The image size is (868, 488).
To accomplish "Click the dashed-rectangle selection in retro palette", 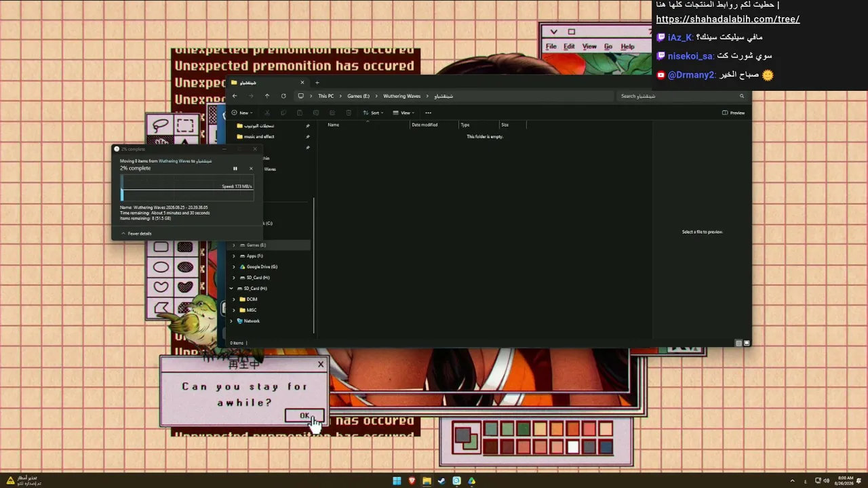I will (x=184, y=125).
